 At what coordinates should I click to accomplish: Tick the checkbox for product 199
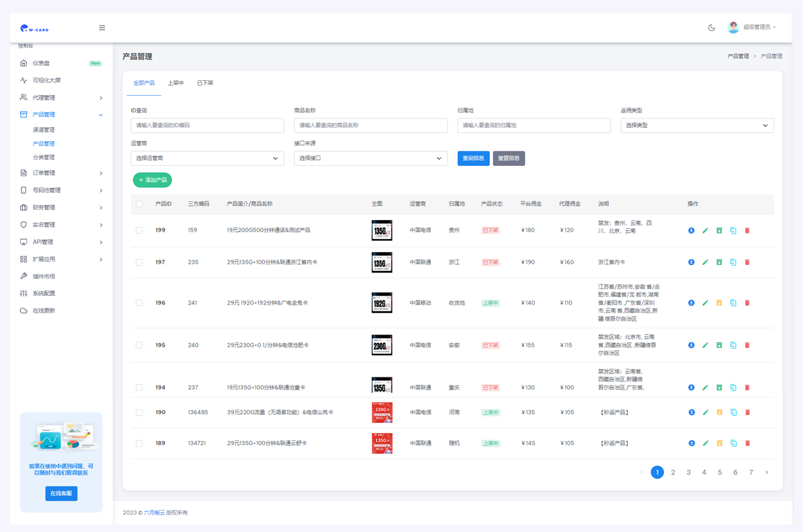(x=139, y=230)
